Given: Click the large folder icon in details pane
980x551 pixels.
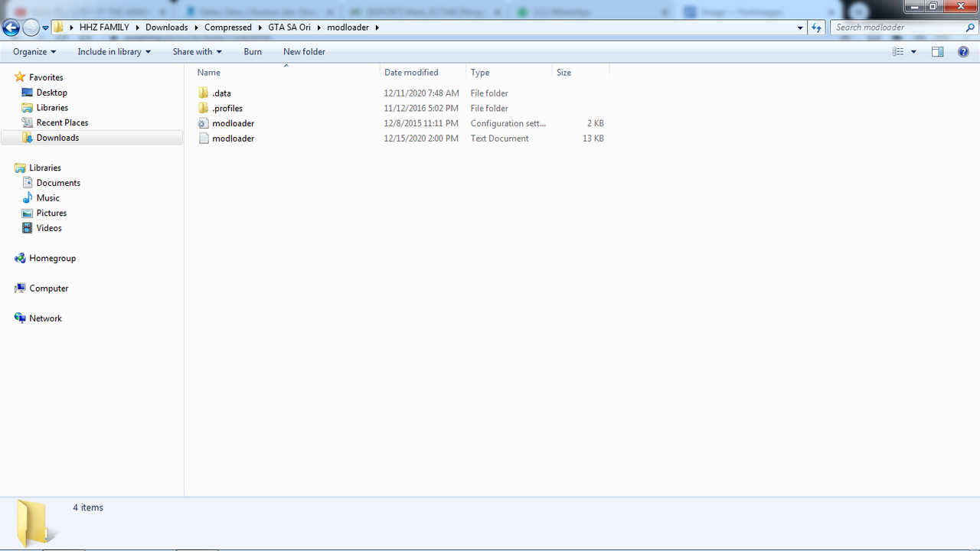Looking at the screenshot, I should point(36,523).
